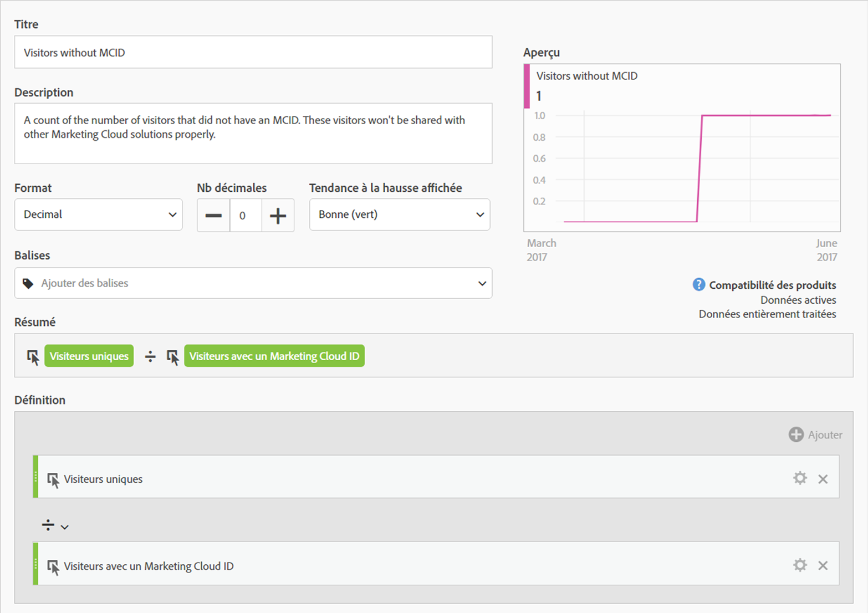Image resolution: width=868 pixels, height=613 pixels.
Task: Click the blue help question mark icon
Action: tap(698, 285)
